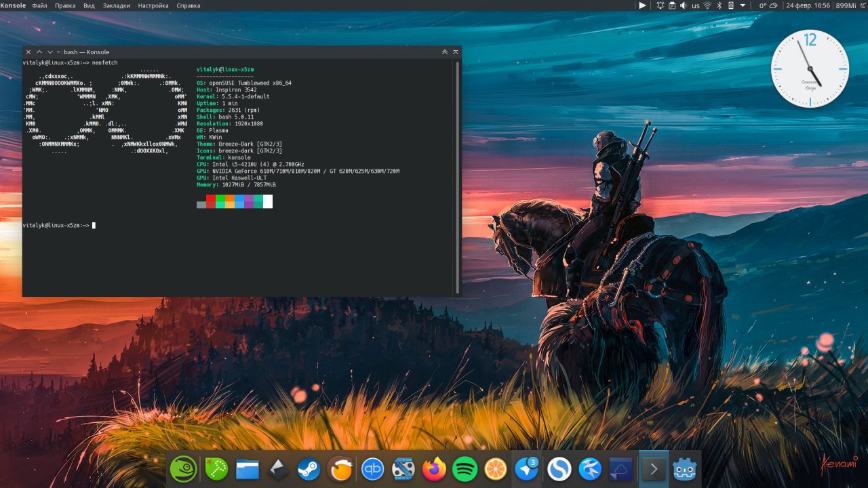Image resolution: width=868 pixels, height=488 pixels.
Task: Click the shade button at titlebar right end
Action: pos(456,52)
